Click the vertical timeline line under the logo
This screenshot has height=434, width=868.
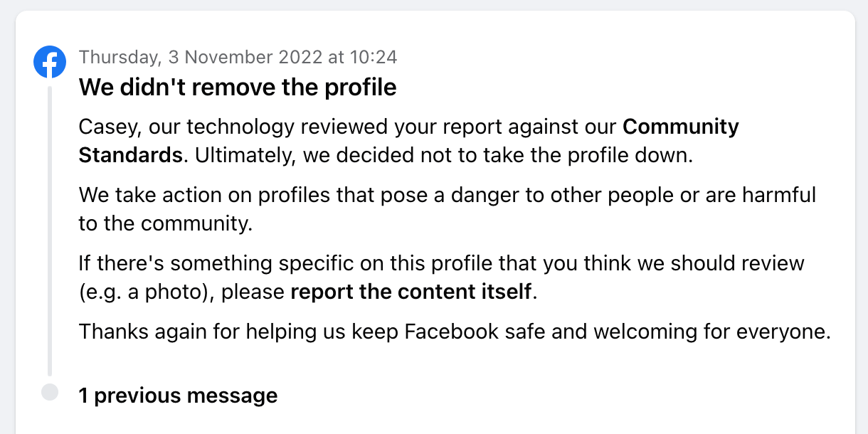[50, 228]
